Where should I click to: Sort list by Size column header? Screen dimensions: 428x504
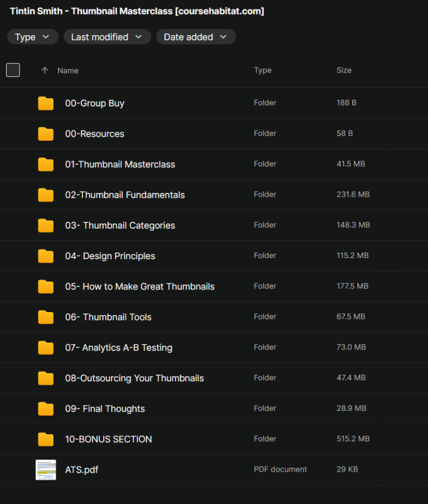[x=344, y=70]
